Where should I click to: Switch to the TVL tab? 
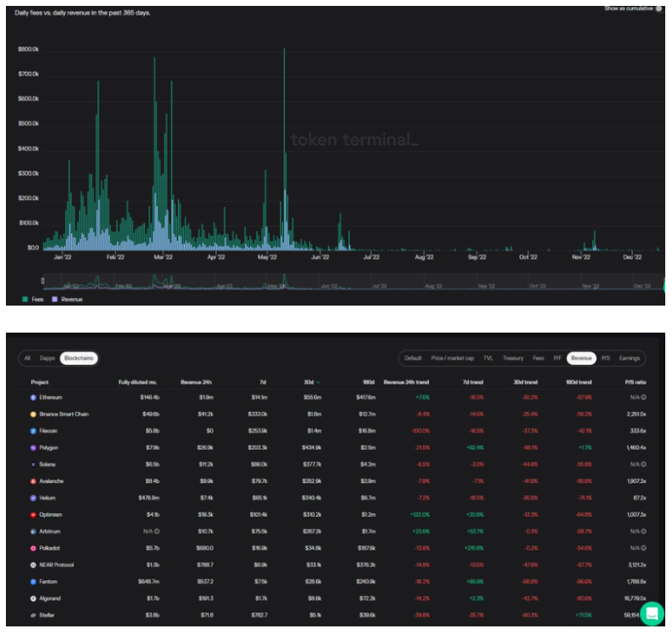[488, 358]
